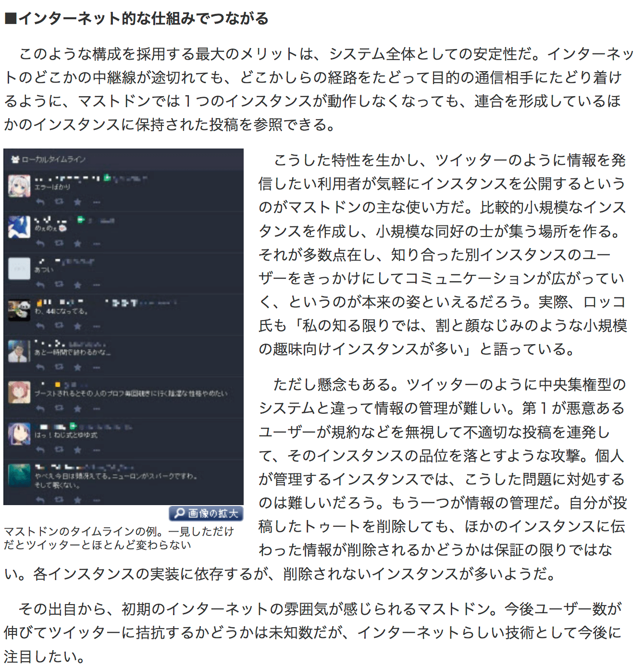
Task: Boost the あと一時間で終わるかな post
Action: tap(59, 367)
